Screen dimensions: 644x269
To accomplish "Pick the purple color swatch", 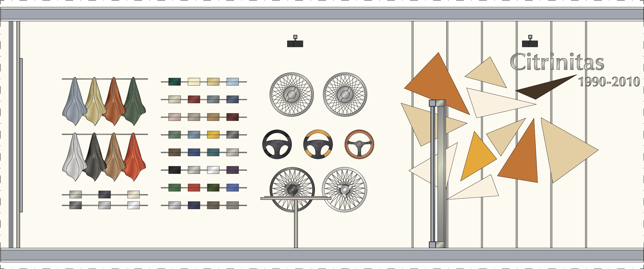I will pyautogui.click(x=233, y=170).
